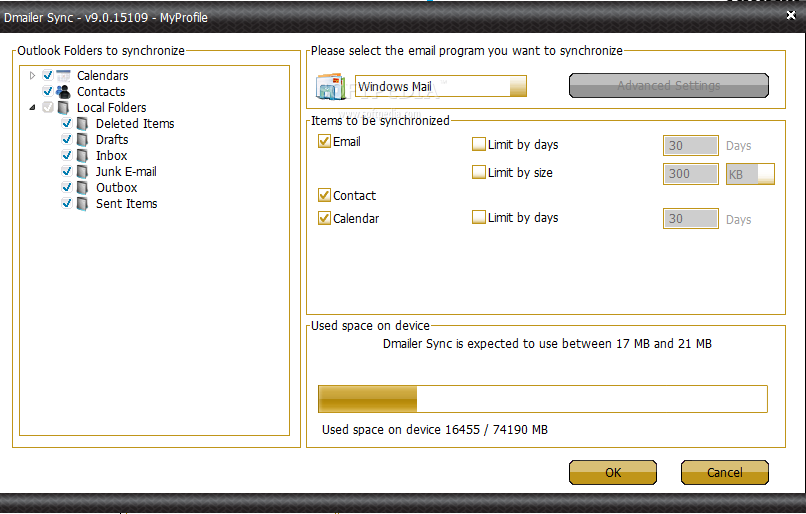Uncheck the Inbox folder checkbox
This screenshot has width=806, height=514.
click(x=67, y=155)
